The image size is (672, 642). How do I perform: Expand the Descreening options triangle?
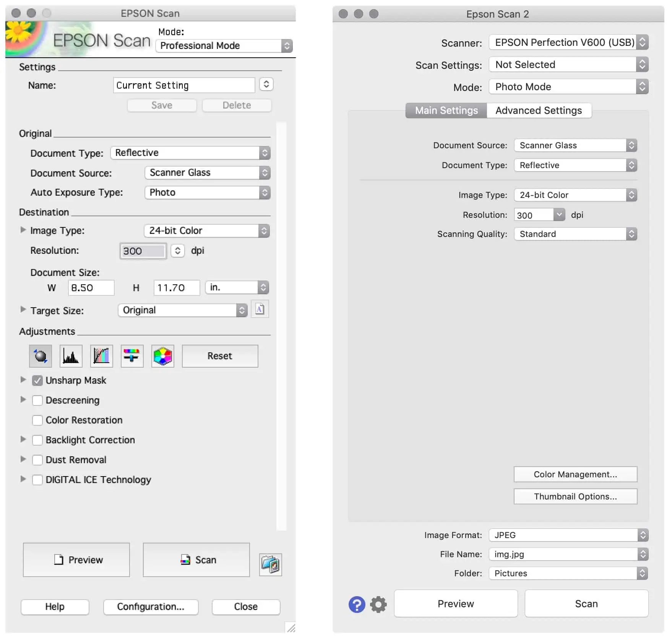pos(23,400)
